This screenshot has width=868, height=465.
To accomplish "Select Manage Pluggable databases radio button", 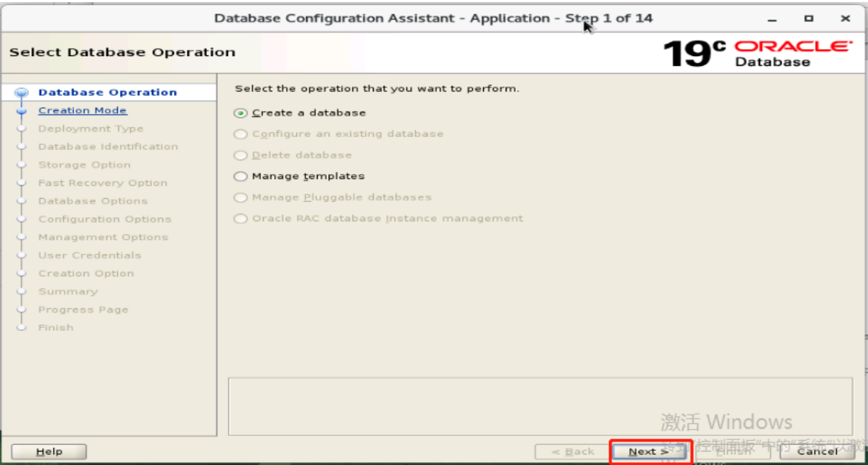I will [241, 197].
